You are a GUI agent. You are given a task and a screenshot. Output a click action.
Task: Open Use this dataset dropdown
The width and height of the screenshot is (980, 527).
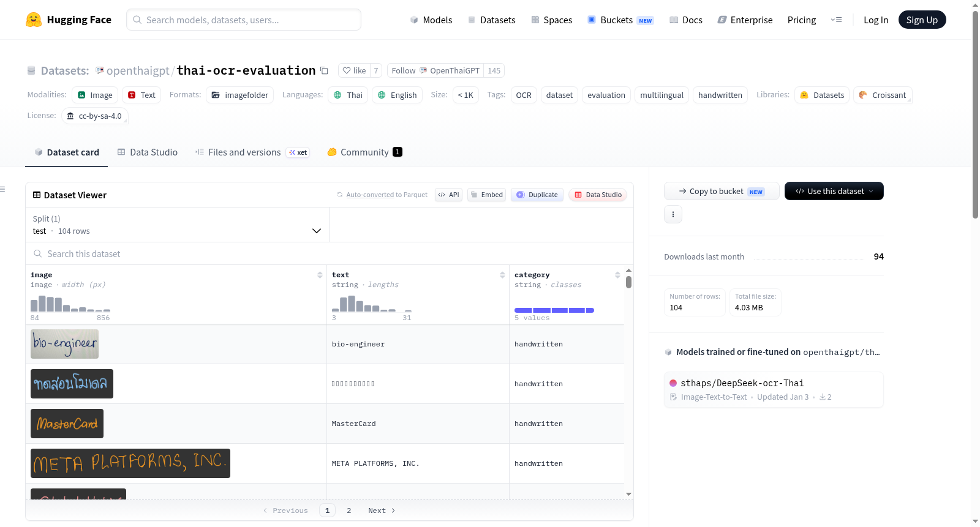point(834,191)
